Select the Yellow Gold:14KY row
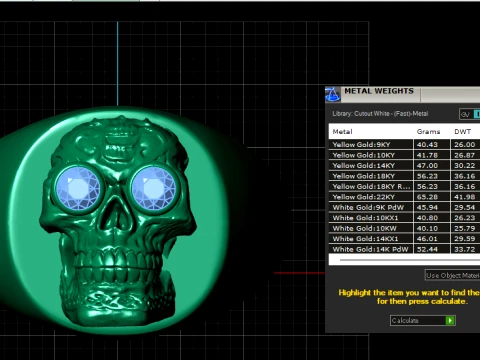 pos(404,165)
